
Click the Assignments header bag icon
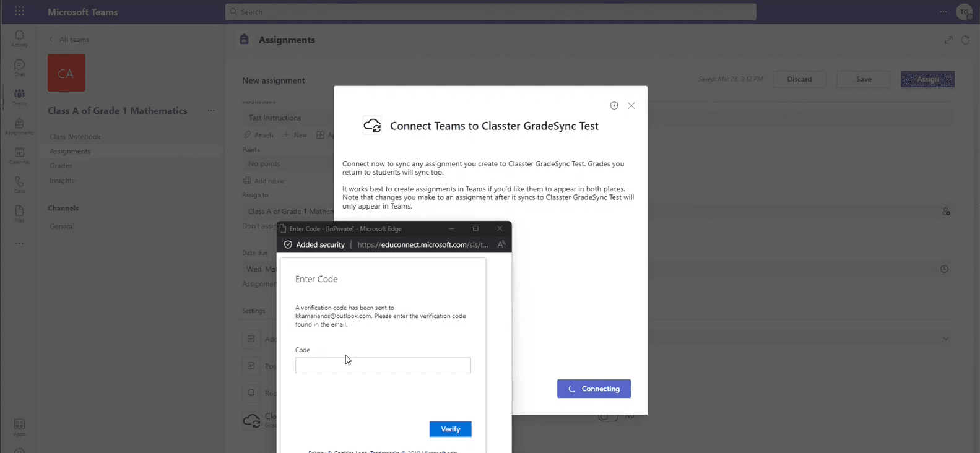[244, 40]
